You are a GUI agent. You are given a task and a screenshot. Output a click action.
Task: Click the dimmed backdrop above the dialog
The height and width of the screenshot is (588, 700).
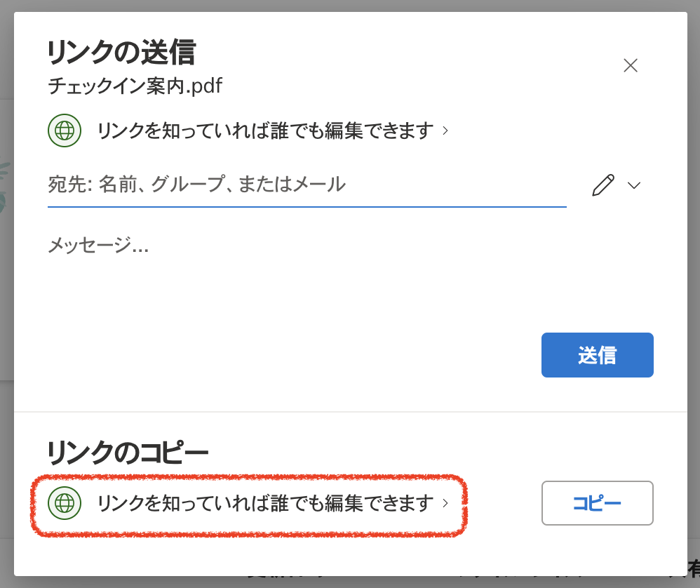[x=351, y=5]
